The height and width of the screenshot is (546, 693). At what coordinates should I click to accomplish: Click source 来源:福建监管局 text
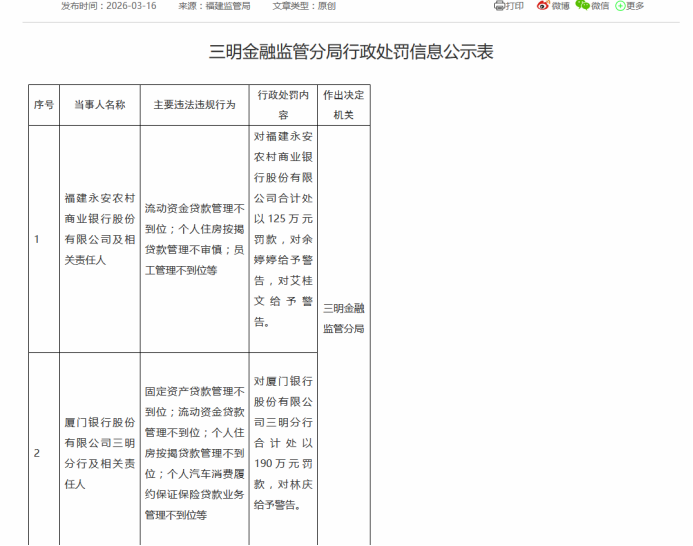(x=214, y=6)
